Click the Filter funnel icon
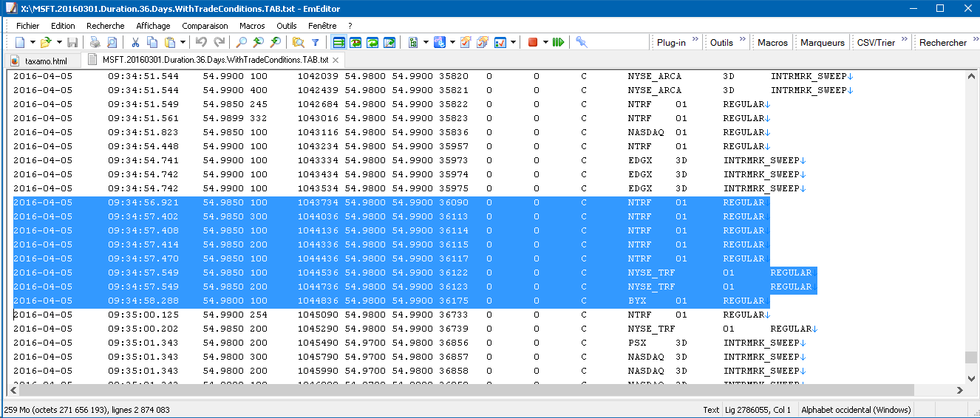 coord(316,42)
